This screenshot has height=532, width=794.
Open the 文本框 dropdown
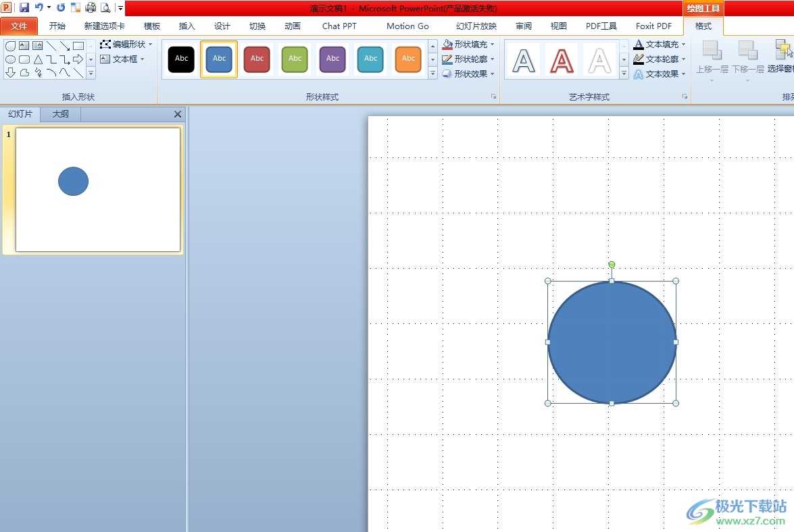[x=122, y=59]
